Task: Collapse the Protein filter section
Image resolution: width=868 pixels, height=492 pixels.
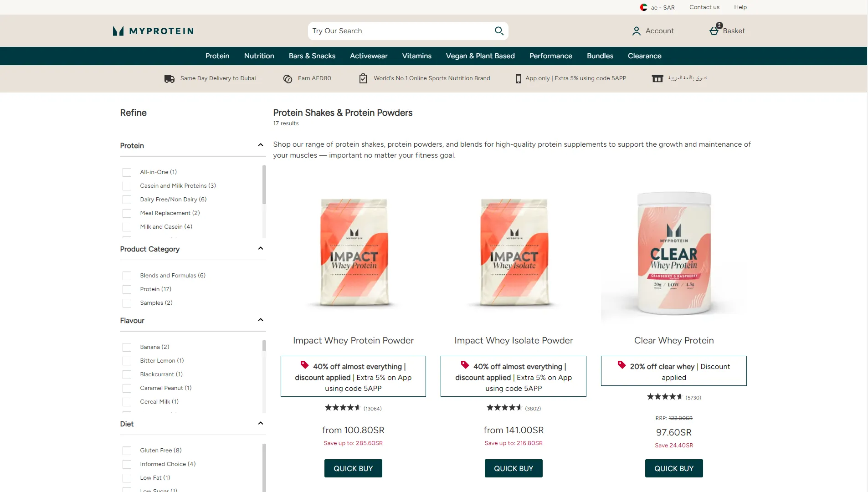Action: coord(261,145)
